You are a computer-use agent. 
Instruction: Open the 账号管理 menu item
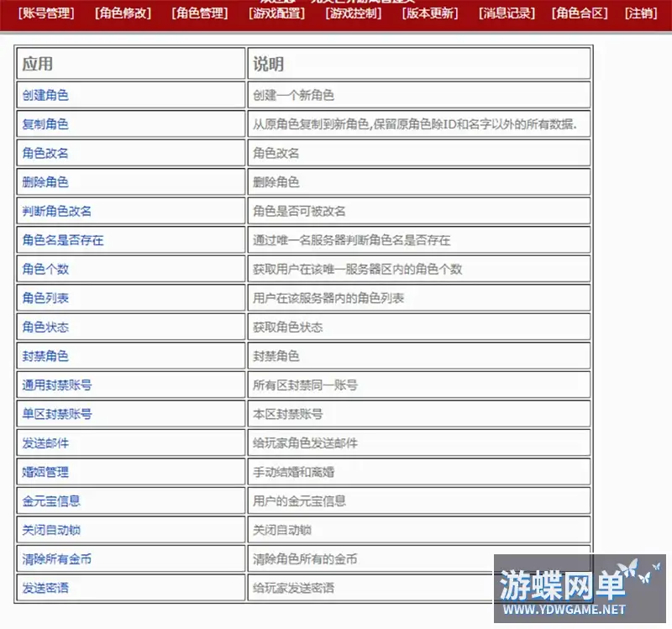click(46, 13)
